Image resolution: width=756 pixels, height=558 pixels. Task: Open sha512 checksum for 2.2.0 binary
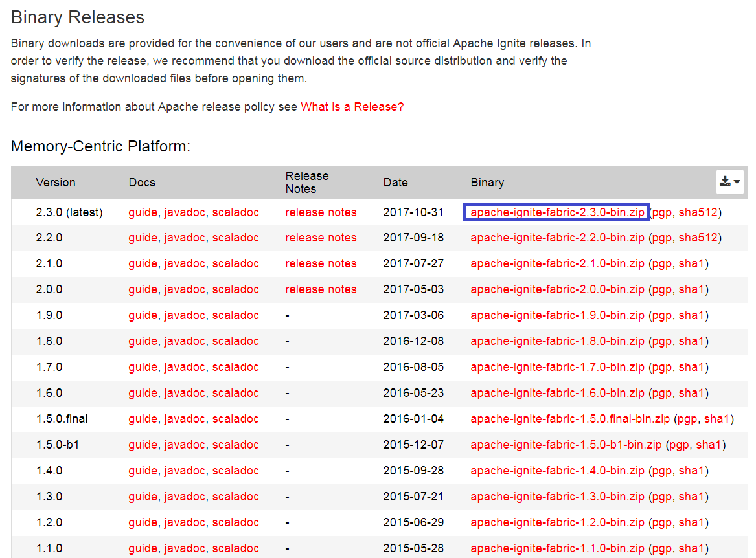point(698,238)
